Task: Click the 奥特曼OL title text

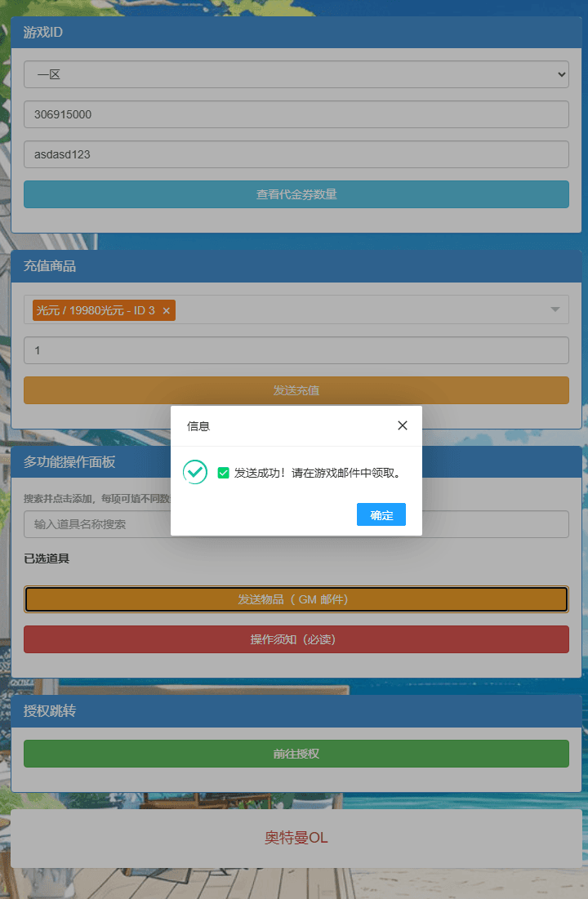Action: [x=296, y=838]
